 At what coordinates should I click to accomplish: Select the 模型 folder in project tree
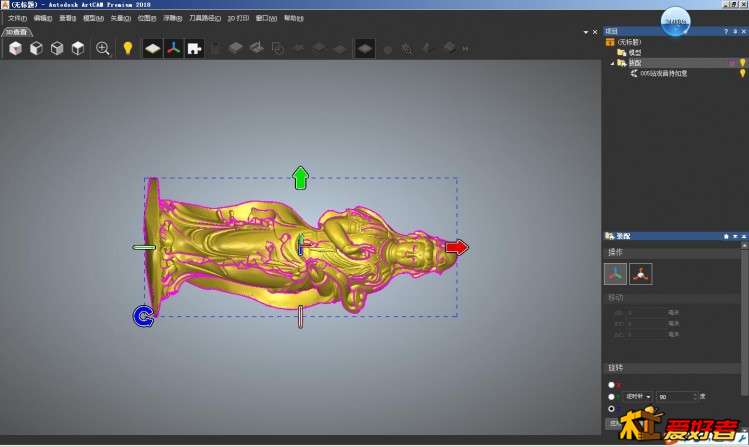coord(635,53)
